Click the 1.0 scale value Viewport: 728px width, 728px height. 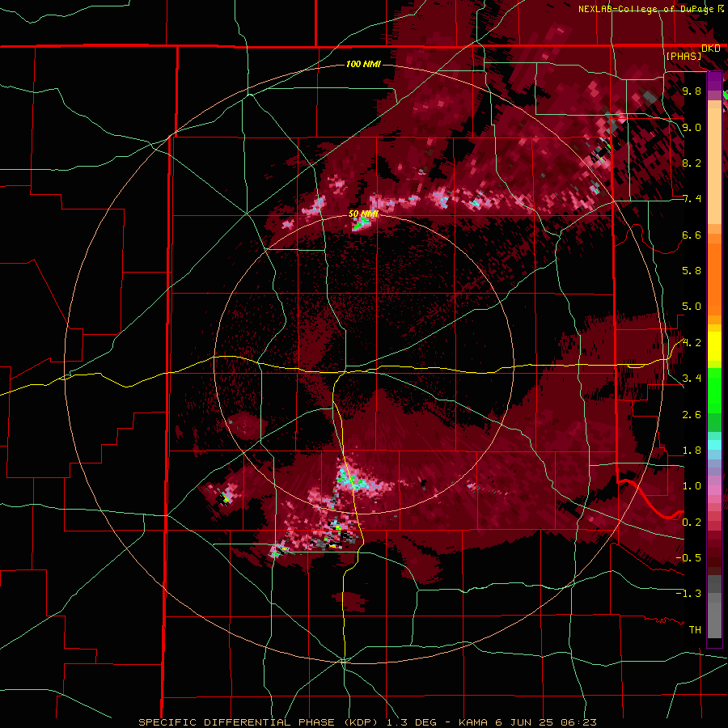coord(692,486)
